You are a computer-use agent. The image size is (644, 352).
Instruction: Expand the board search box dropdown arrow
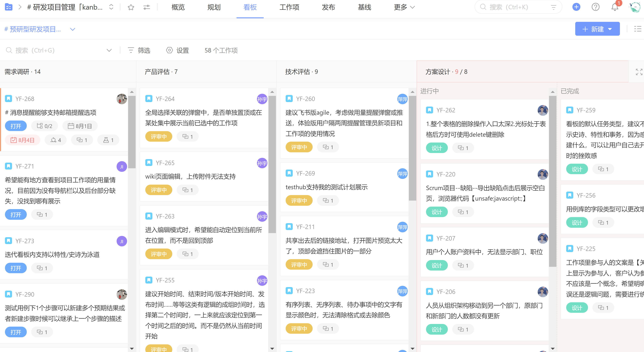click(109, 50)
